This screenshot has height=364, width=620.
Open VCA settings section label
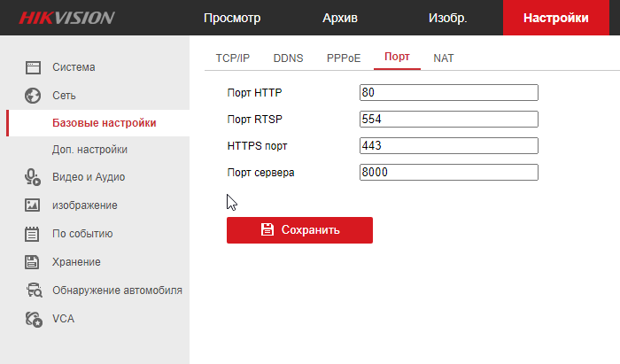[63, 319]
